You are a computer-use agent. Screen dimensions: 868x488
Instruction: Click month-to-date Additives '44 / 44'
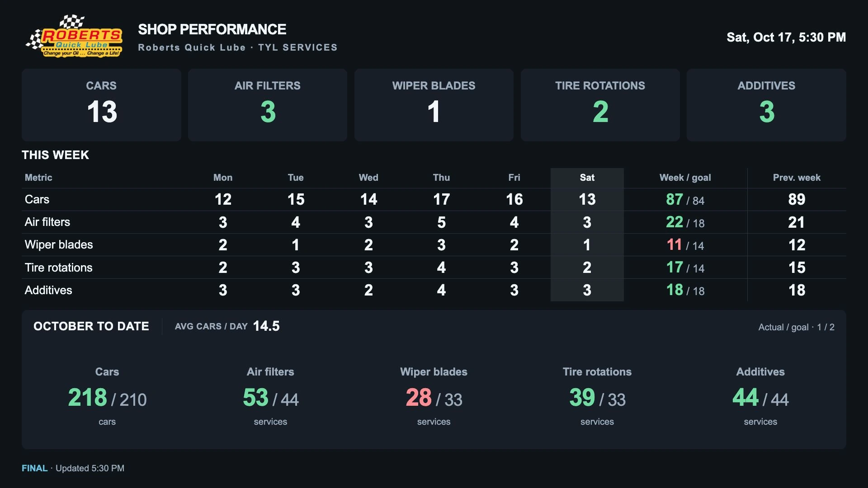[x=760, y=398]
